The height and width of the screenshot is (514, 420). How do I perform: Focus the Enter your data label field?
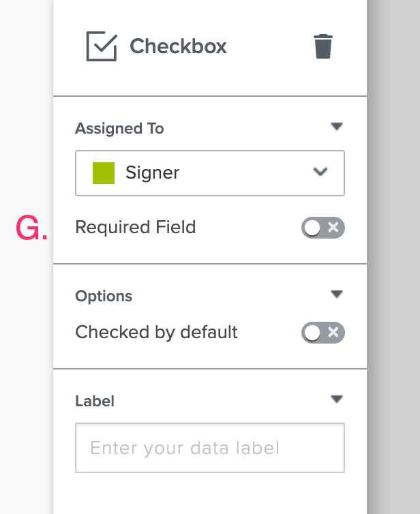210,448
